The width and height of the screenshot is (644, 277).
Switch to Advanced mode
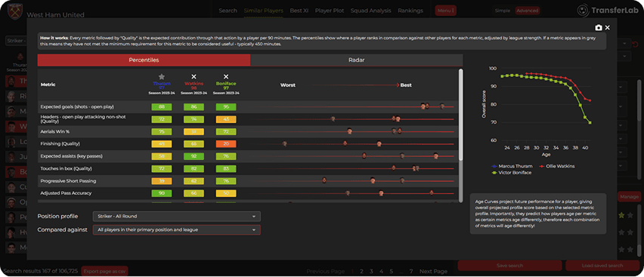click(x=528, y=11)
